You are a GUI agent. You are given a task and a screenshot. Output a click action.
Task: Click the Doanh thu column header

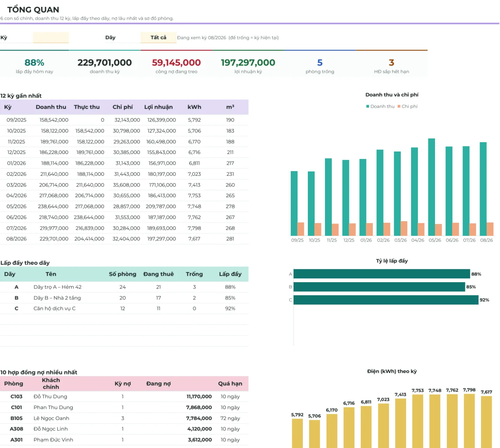coord(51,107)
